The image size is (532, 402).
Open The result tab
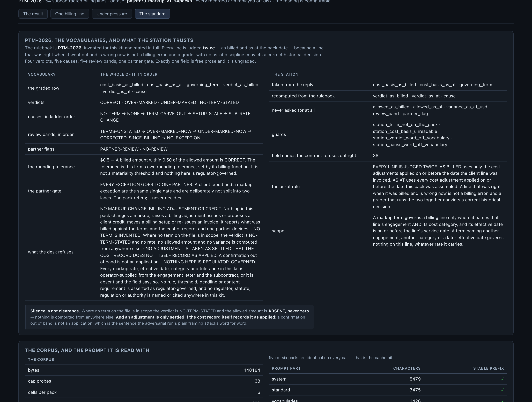[33, 14]
